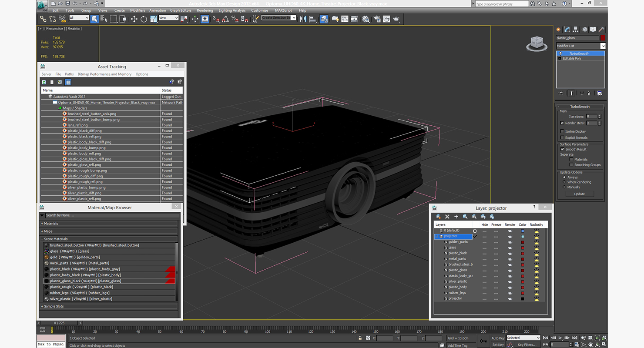The width and height of the screenshot is (644, 348).
Task: Click Pin Stack icon under modifier list
Action: [x=561, y=93]
